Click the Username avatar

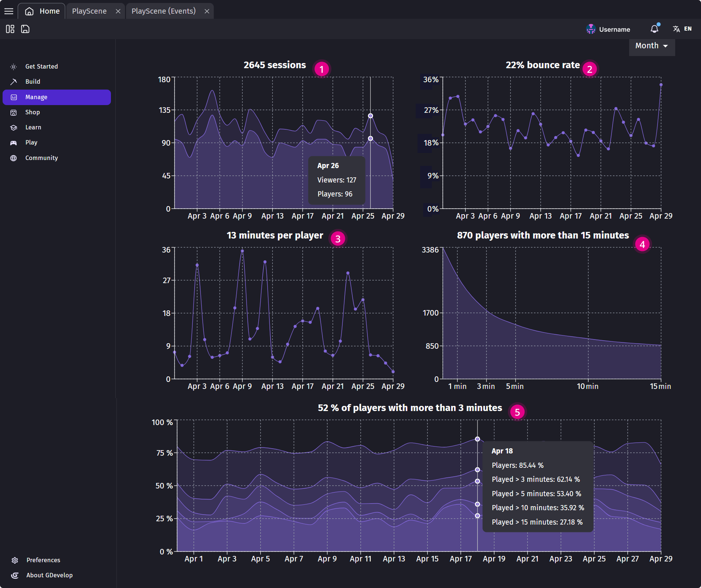tap(591, 29)
